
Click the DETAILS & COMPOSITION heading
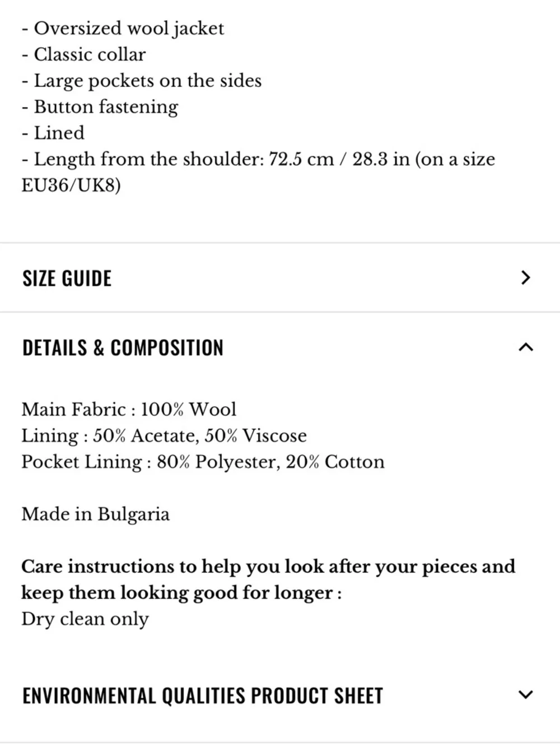123,348
